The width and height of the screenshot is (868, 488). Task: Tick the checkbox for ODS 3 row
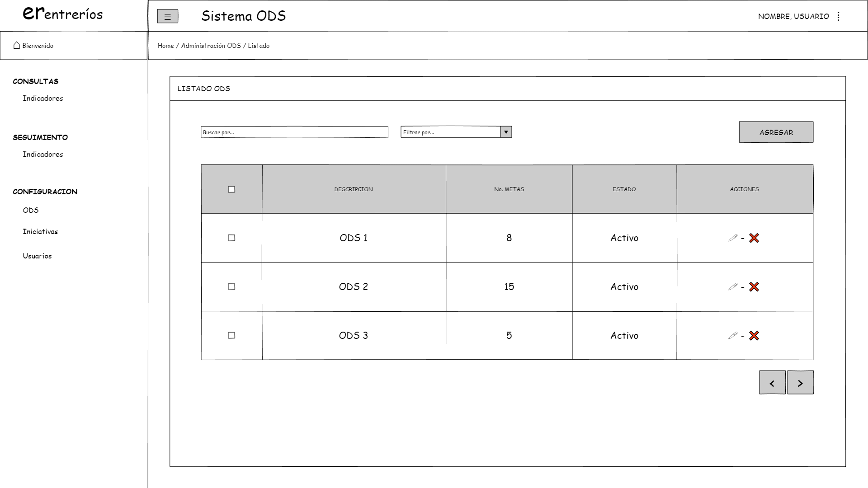point(231,336)
